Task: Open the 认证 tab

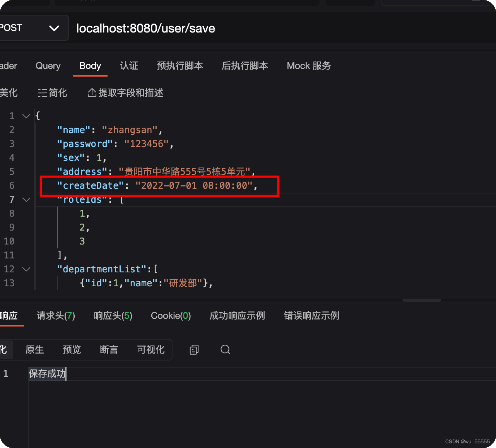Action: (129, 66)
